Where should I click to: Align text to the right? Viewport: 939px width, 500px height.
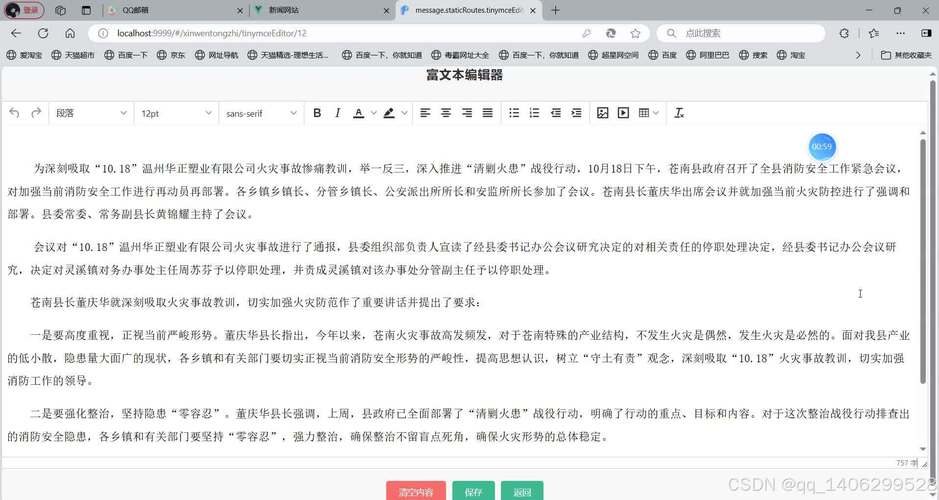tap(467, 113)
